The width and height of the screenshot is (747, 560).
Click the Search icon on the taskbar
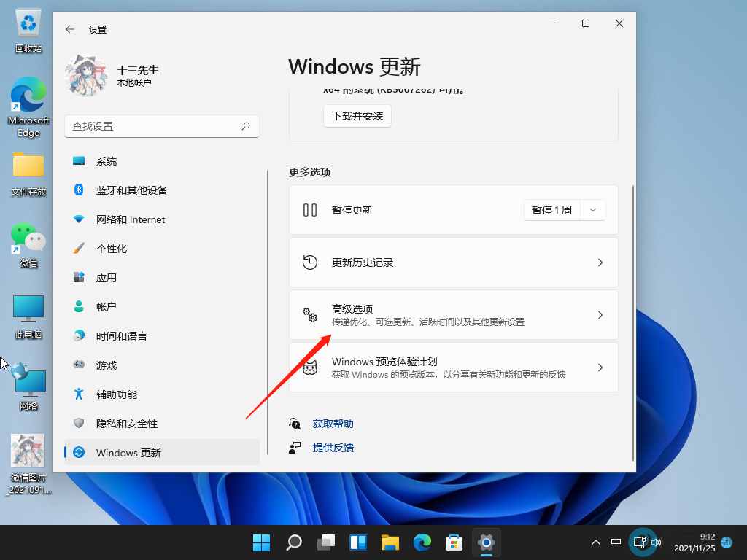[293, 542]
